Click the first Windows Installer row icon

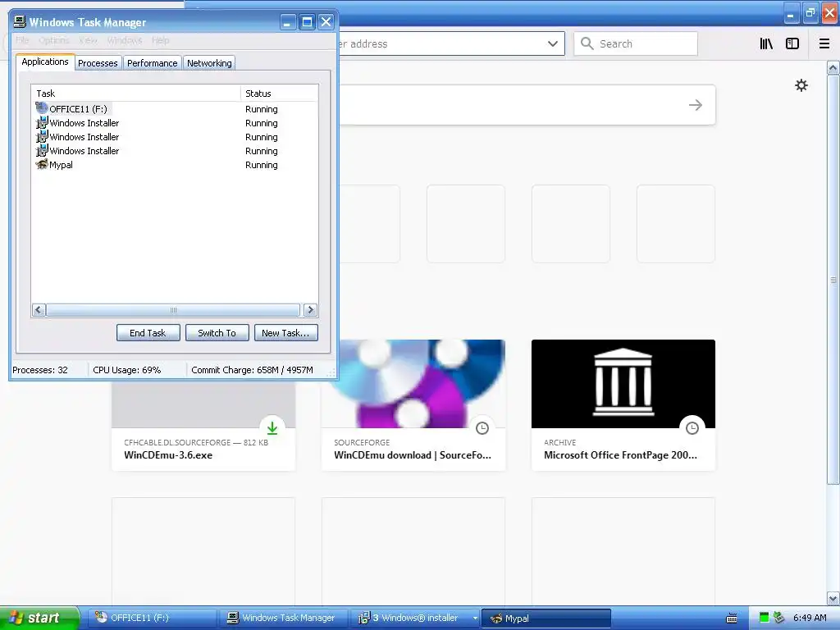click(42, 123)
